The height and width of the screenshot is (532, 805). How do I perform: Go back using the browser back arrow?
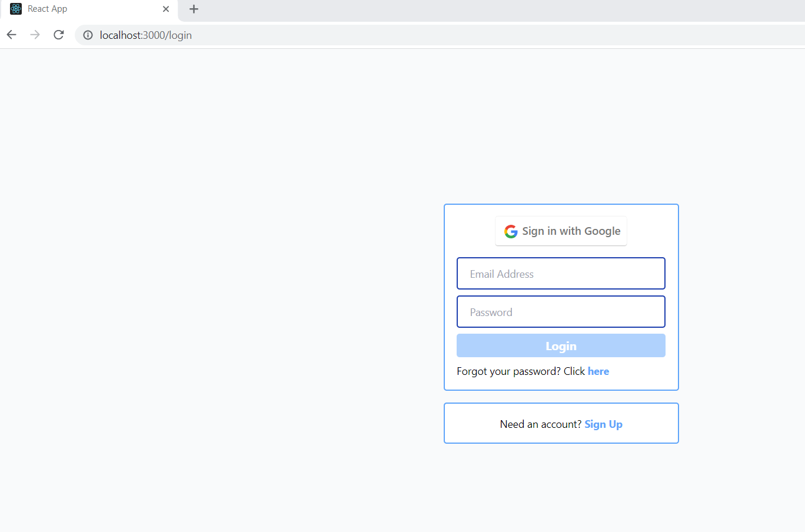point(11,35)
